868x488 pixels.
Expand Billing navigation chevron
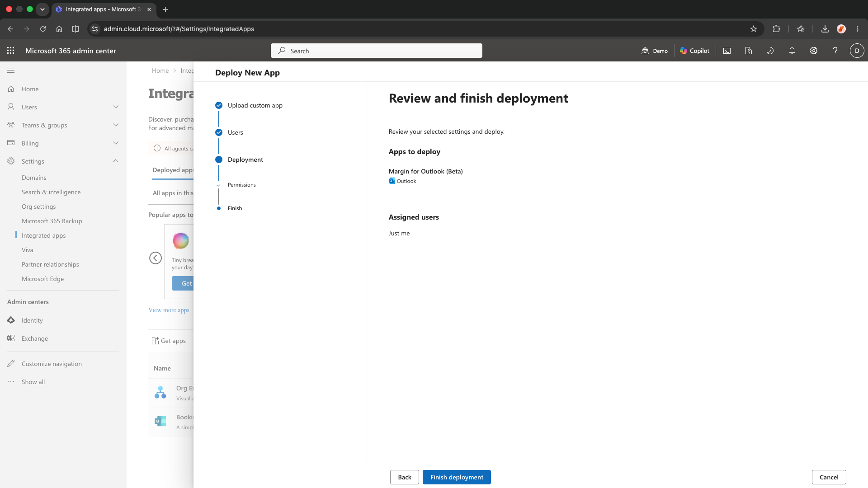[x=116, y=143]
